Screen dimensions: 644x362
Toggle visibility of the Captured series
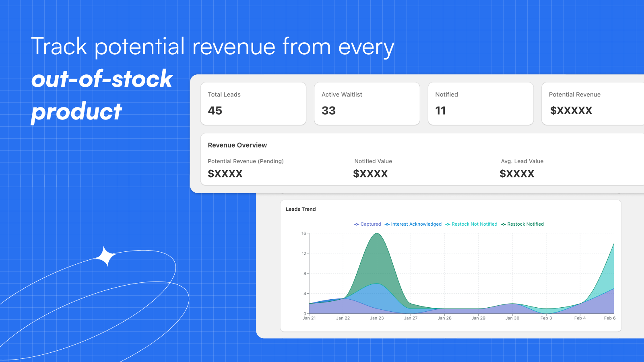point(368,224)
